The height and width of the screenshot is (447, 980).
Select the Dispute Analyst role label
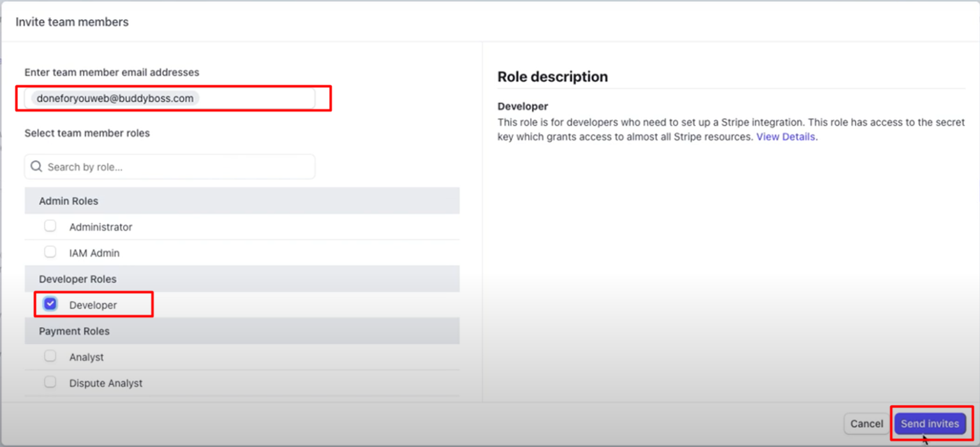(105, 383)
